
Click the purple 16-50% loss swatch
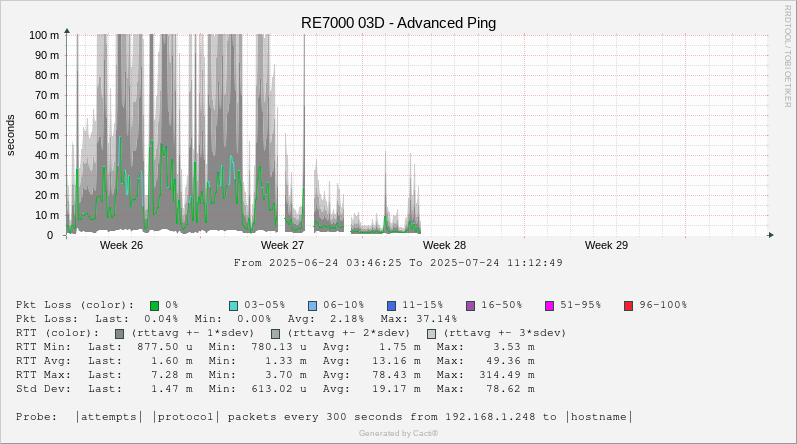[470, 305]
